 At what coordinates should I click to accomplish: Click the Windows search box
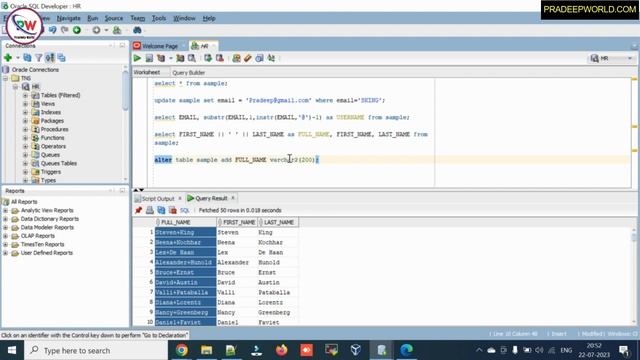tap(96, 351)
